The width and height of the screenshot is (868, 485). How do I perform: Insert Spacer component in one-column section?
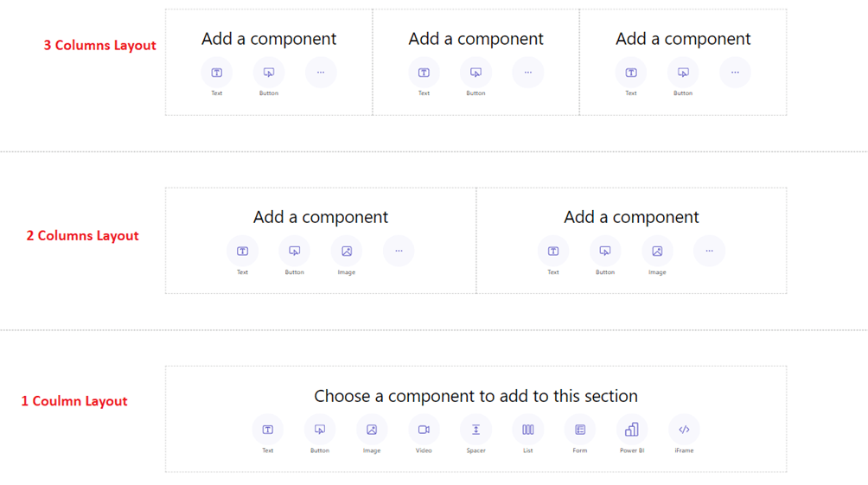475,430
